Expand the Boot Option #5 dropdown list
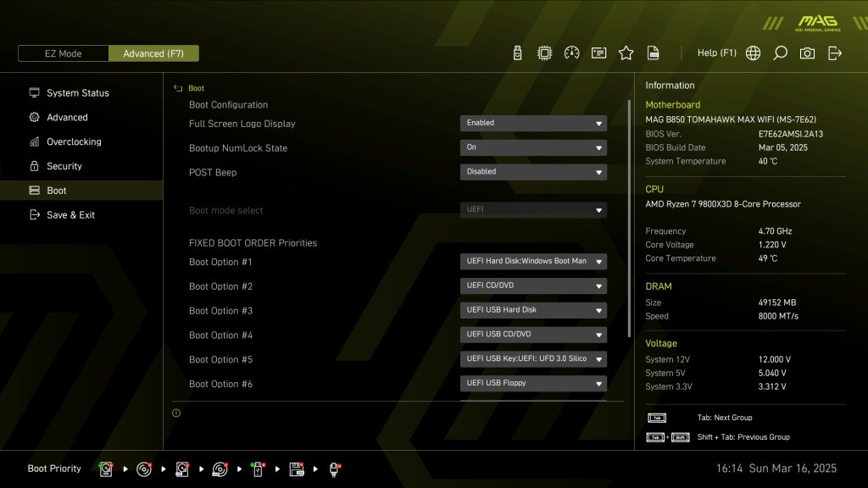This screenshot has height=488, width=868. [x=533, y=359]
